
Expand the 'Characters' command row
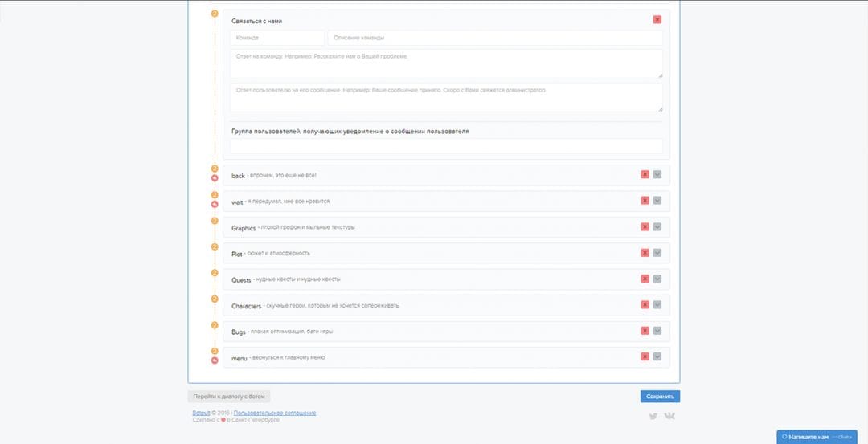(657, 304)
